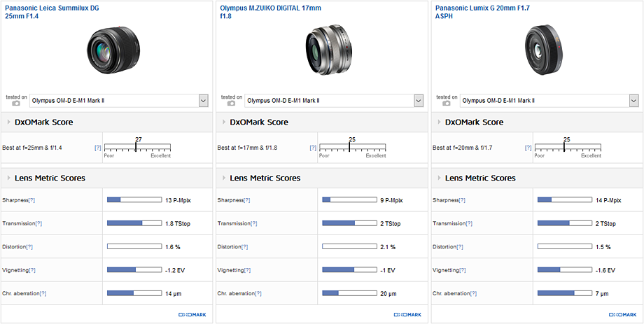644x324 pixels.
Task: Collapse DxOMark Score section of Lumix 20mm panel
Action: (440, 122)
